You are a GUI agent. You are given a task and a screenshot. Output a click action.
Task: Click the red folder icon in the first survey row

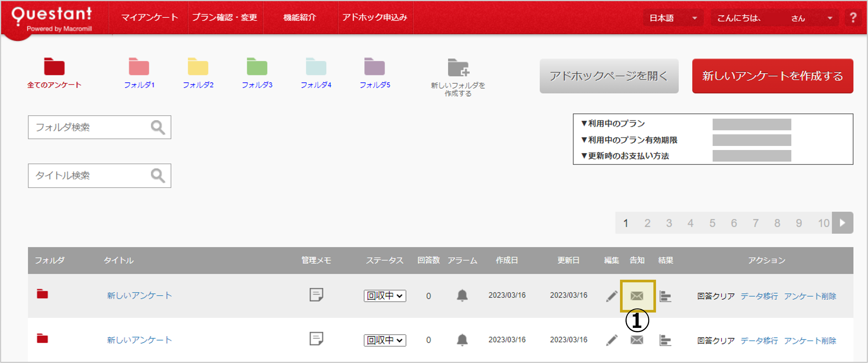pyautogui.click(x=42, y=294)
